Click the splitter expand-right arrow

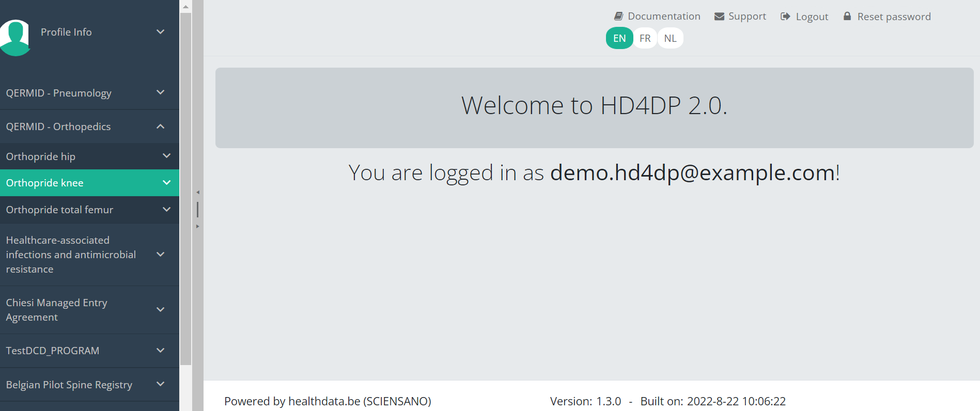197,227
